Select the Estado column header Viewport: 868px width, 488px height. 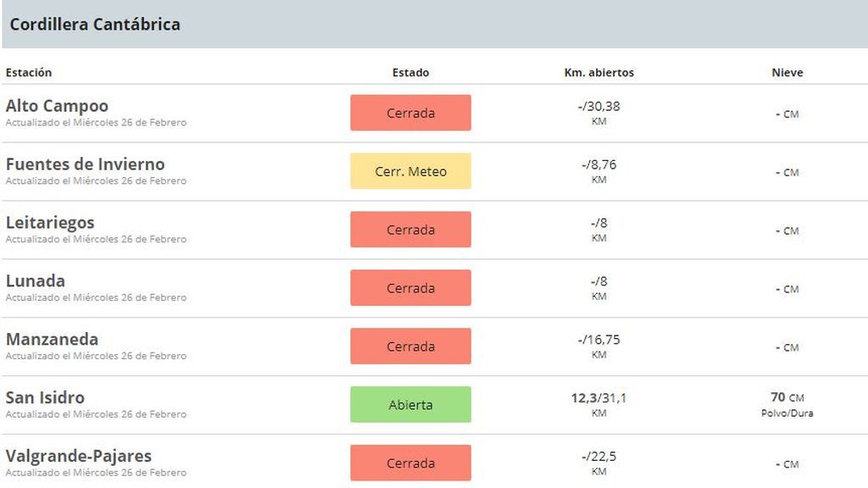pyautogui.click(x=411, y=73)
